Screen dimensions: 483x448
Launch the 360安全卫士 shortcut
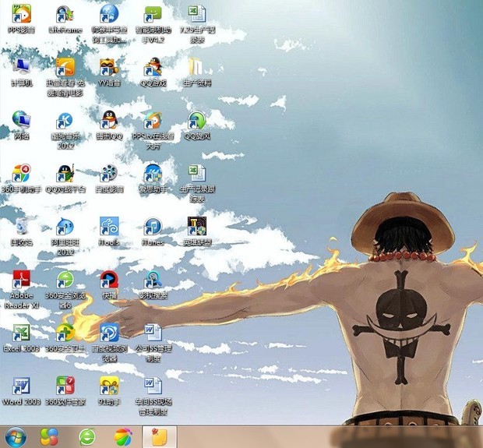[65, 333]
